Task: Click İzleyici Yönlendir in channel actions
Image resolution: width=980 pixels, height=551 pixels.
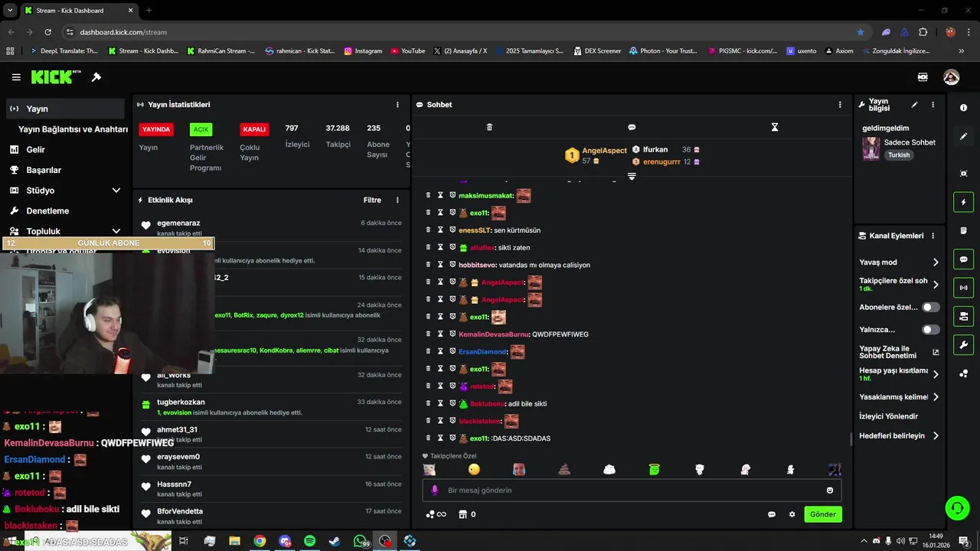Action: [x=889, y=416]
